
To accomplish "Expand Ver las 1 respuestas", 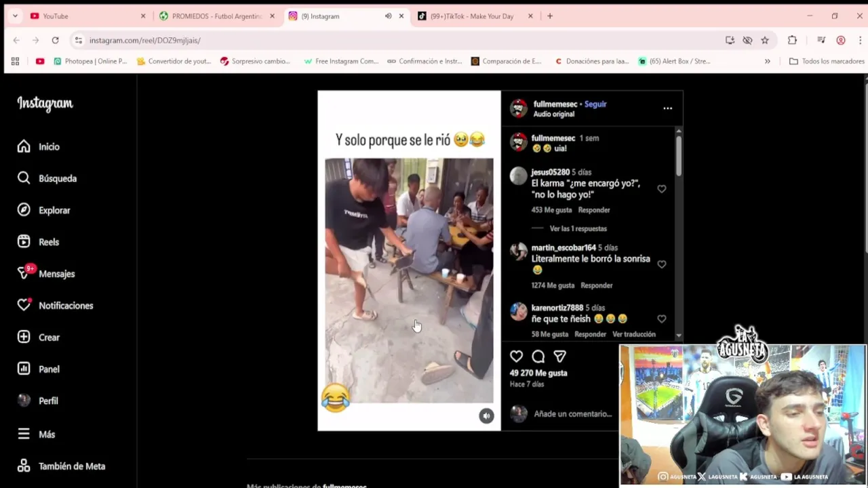I will 578,228.
